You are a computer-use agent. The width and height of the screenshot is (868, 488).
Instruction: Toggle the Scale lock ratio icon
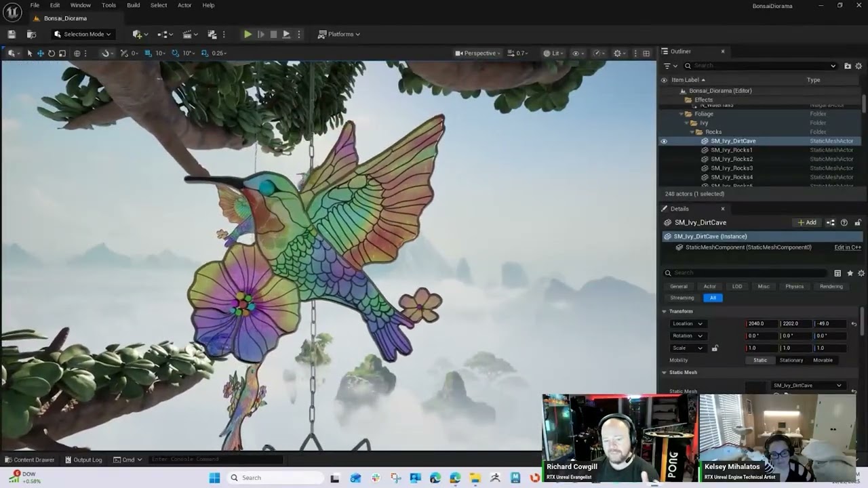pyautogui.click(x=715, y=348)
